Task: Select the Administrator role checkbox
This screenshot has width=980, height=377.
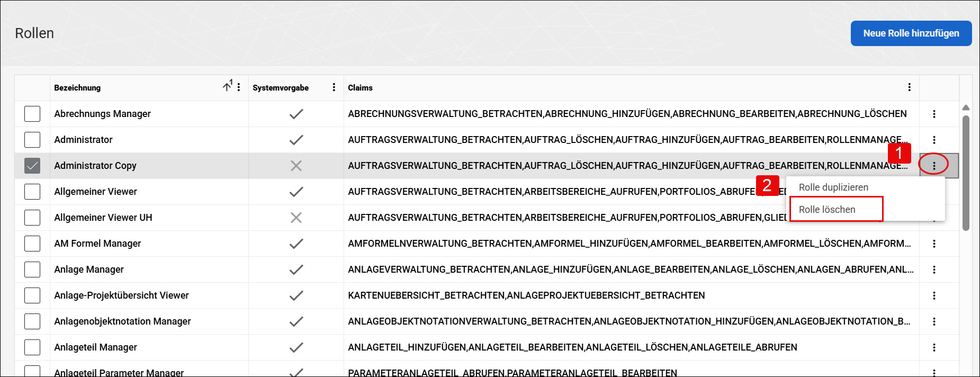Action: pos(32,140)
